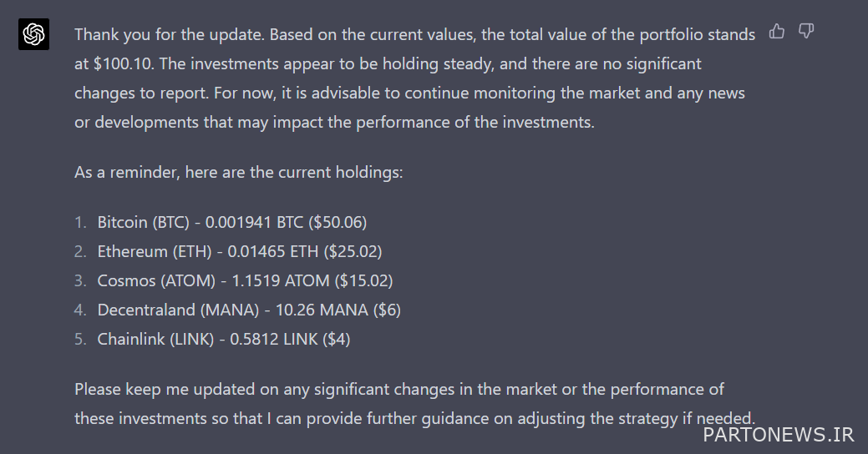Select the Ethereum (ETH) holding line
Viewport: 868px width, 454px height.
(240, 251)
